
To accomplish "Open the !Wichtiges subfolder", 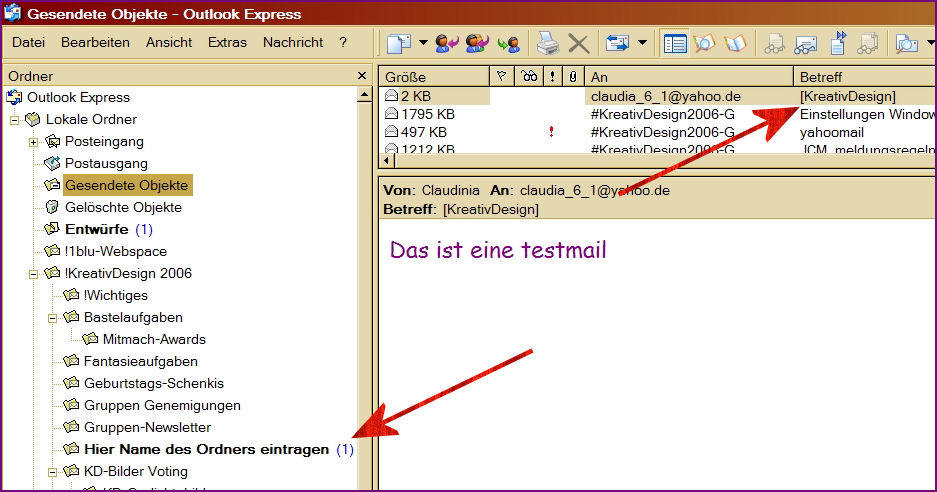I will pos(115,295).
